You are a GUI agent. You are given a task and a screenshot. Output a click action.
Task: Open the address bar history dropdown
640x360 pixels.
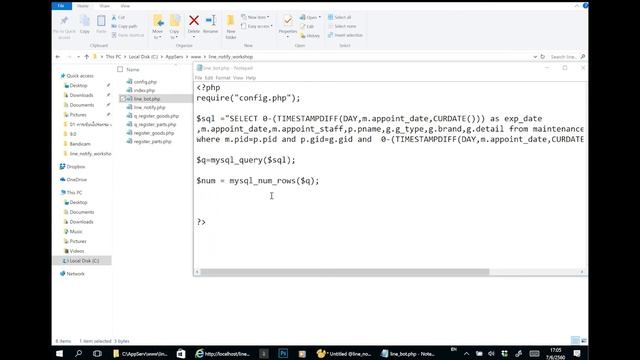point(535,57)
